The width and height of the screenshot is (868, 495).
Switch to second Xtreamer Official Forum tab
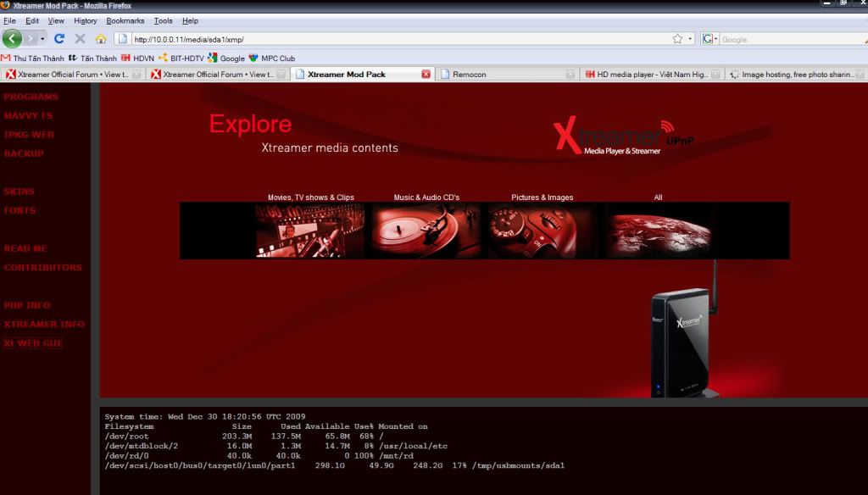[x=218, y=75]
